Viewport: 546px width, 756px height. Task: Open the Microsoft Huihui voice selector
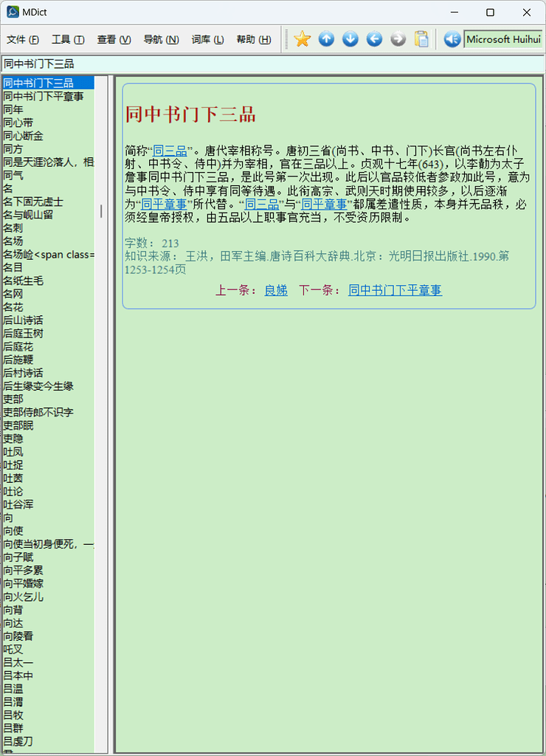[x=503, y=39]
